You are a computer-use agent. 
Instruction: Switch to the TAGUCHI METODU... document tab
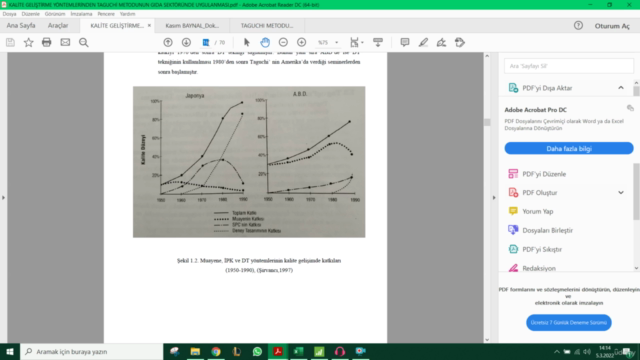[x=267, y=25]
